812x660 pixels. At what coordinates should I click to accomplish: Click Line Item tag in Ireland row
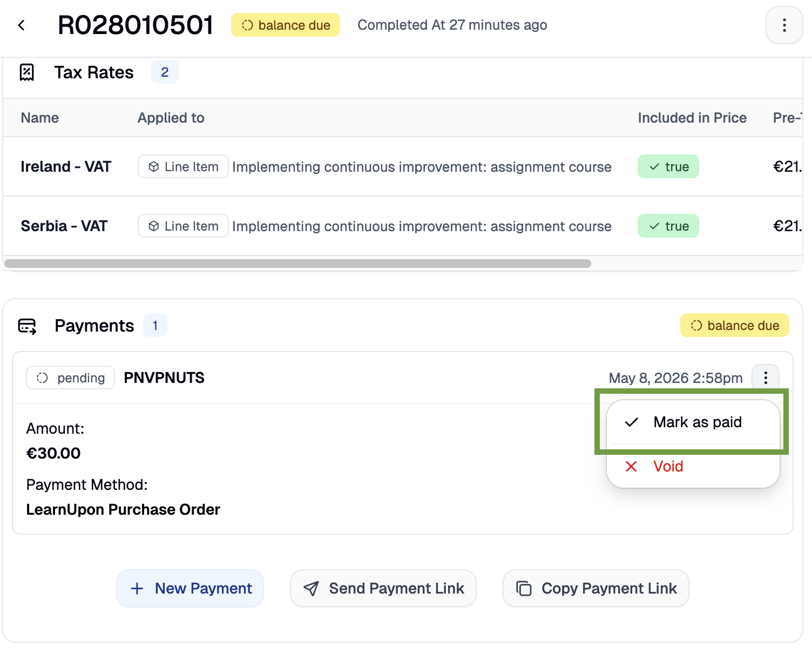[x=183, y=166]
